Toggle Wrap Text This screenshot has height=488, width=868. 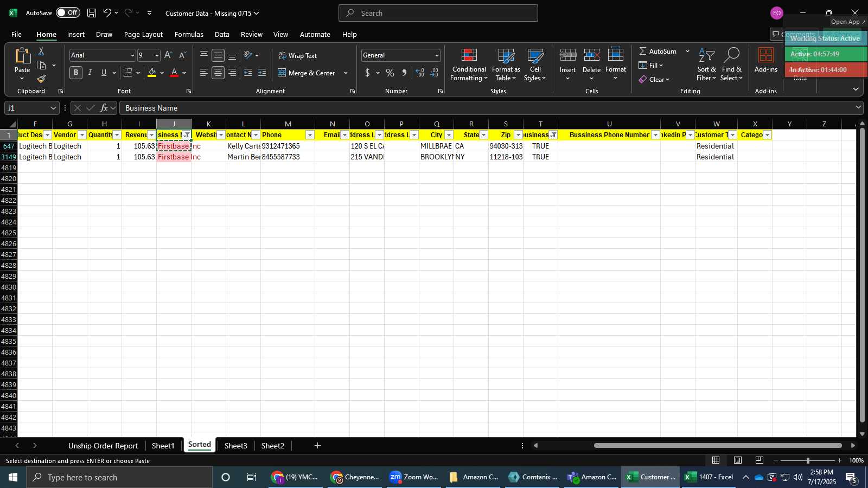pos(298,55)
